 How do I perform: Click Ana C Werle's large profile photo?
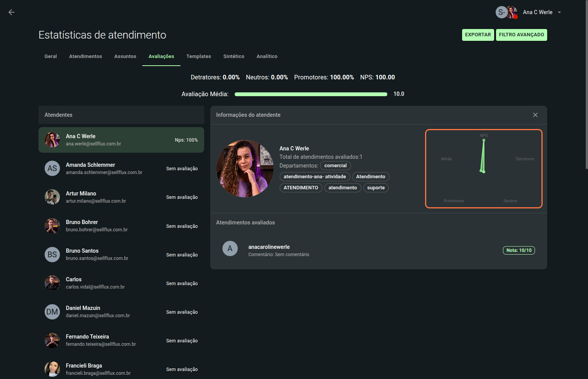pos(245,169)
